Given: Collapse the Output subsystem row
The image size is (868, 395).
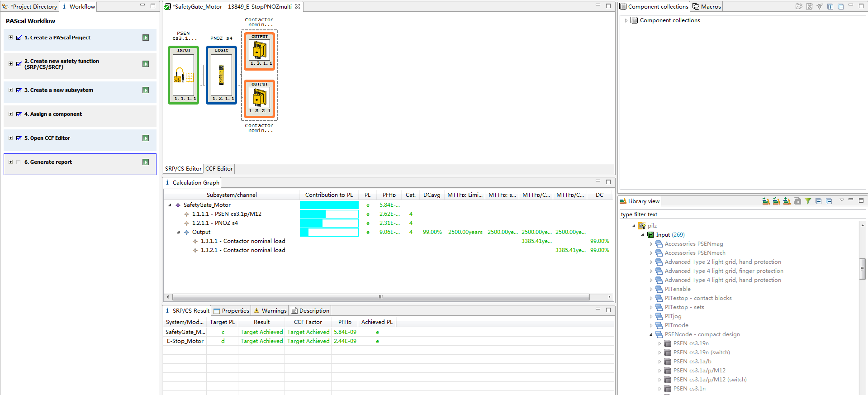Looking at the screenshot, I should [178, 232].
